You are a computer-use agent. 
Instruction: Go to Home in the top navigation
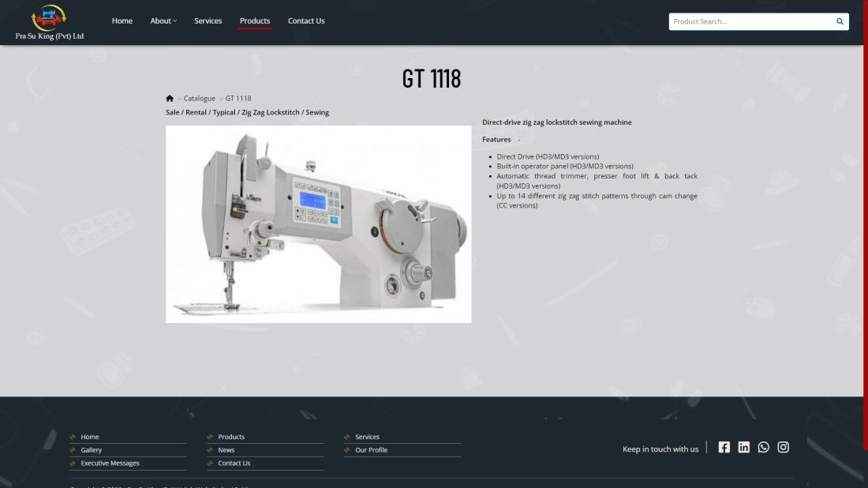[122, 21]
